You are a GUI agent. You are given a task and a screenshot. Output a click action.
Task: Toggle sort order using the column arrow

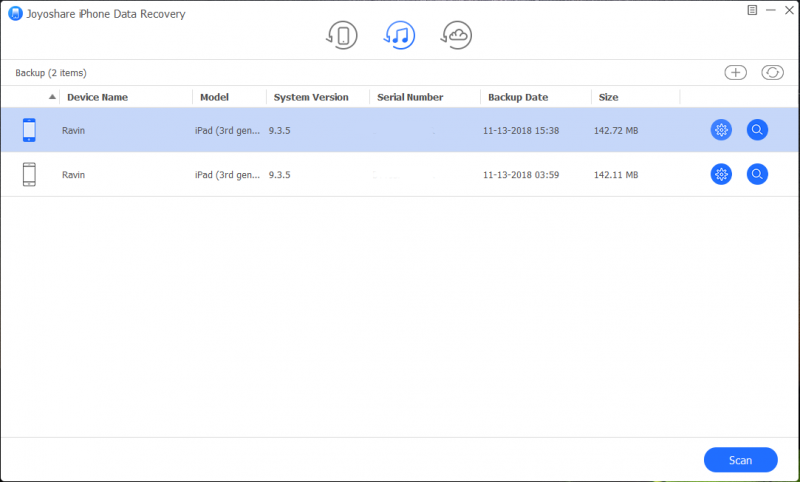coord(52,97)
